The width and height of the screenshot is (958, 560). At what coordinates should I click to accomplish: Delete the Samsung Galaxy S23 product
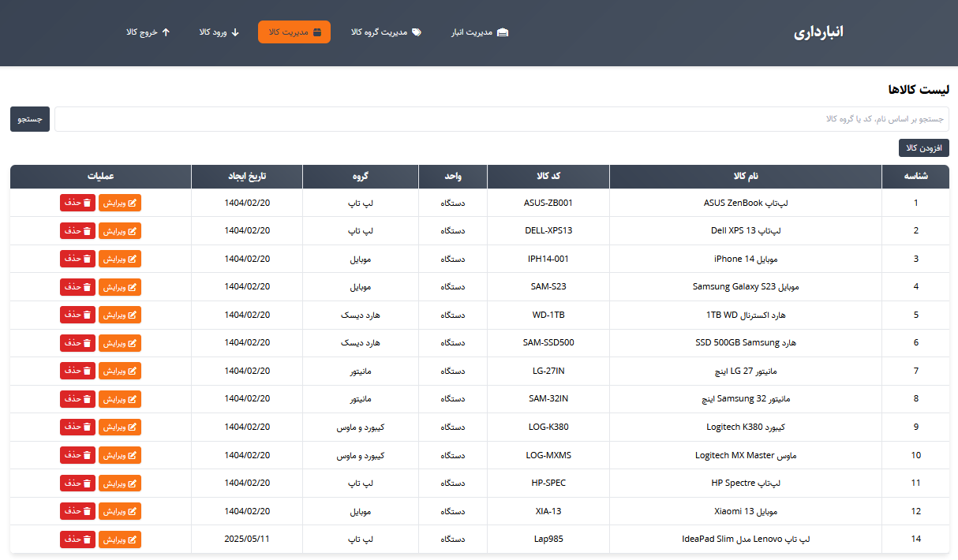(x=77, y=287)
